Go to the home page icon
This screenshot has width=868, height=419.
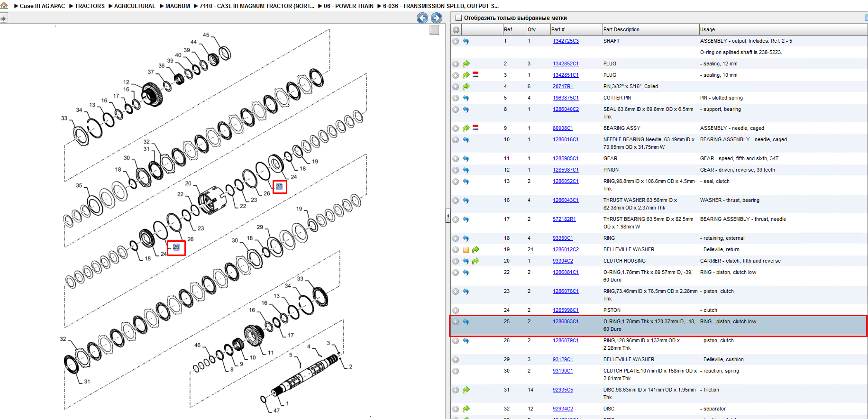click(x=4, y=6)
